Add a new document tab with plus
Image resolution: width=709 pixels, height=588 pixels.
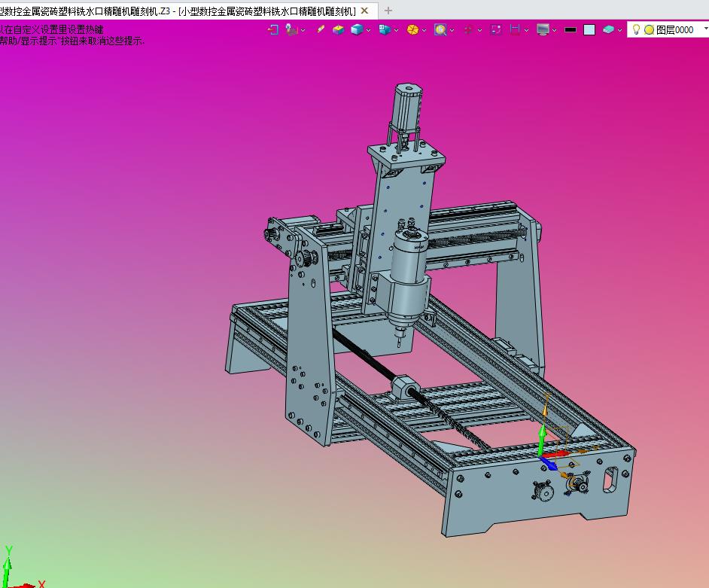click(388, 11)
